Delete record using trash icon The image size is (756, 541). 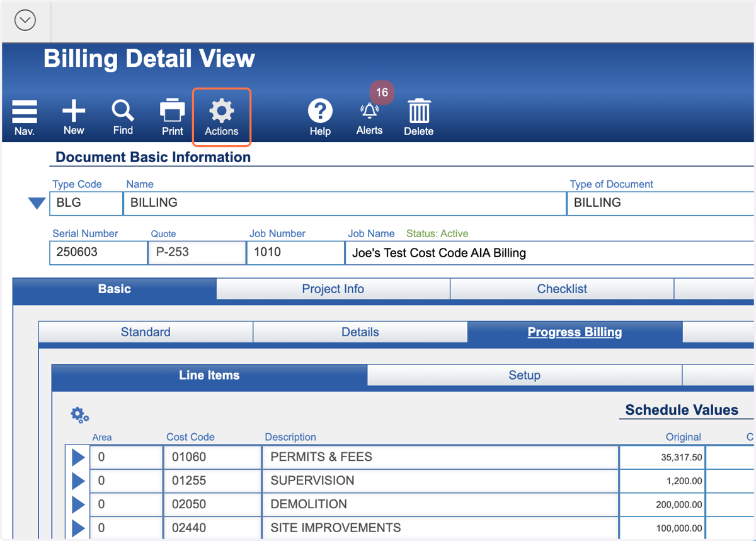(419, 117)
